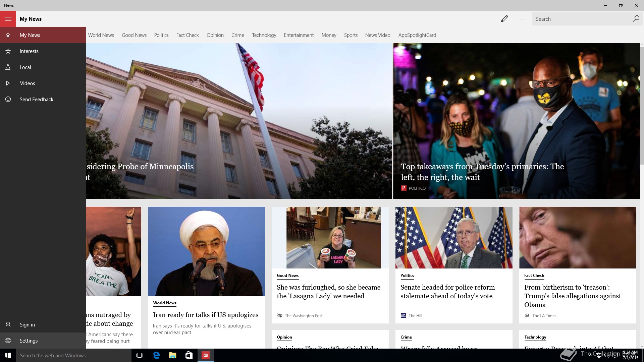This screenshot has height=362, width=644.
Task: Click the Fact Check label on card
Action: 534,276
